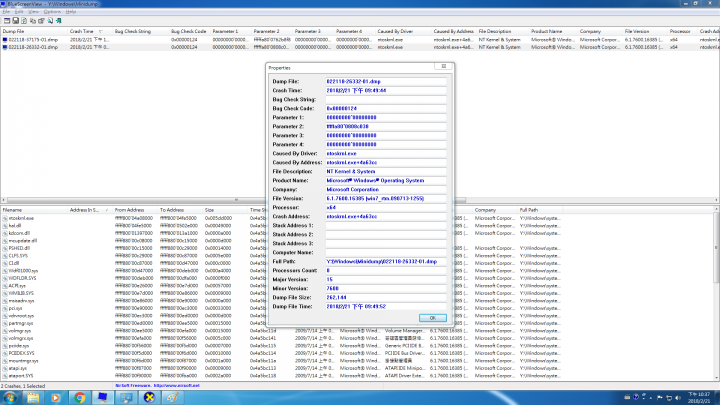720x405 pixels.
Task: Click the Exit toolbar icon
Action: click(x=59, y=21)
